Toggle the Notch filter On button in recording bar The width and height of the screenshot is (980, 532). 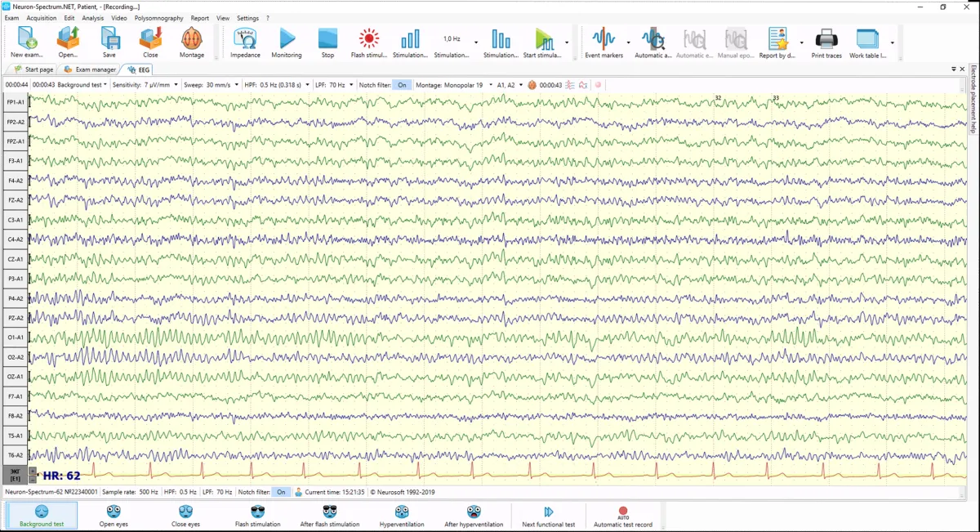[402, 84]
